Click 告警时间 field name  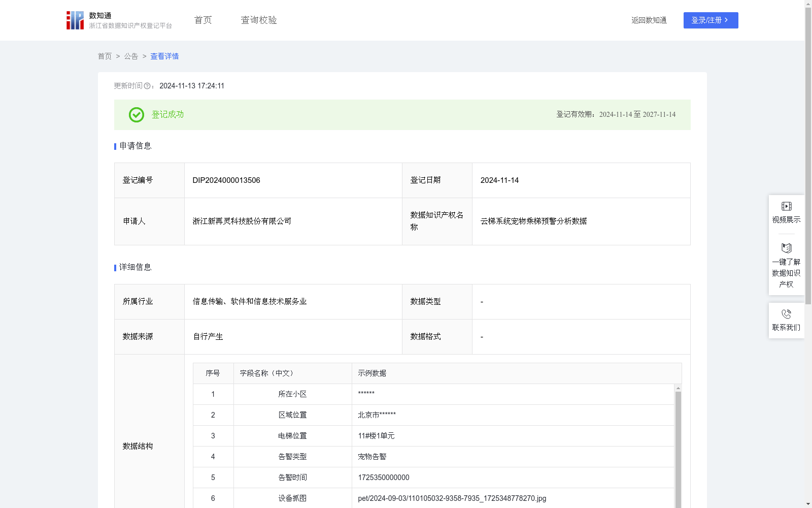(292, 478)
